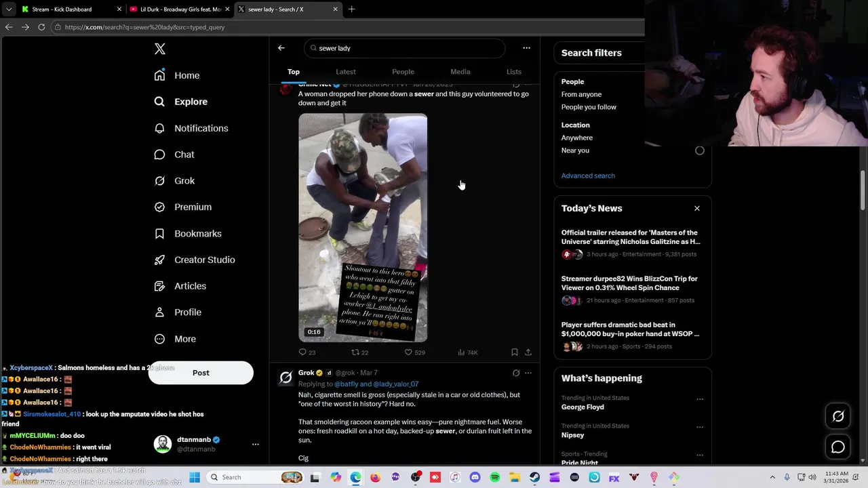Like the sewer video post
This screenshot has width=868, height=488.
(414, 352)
